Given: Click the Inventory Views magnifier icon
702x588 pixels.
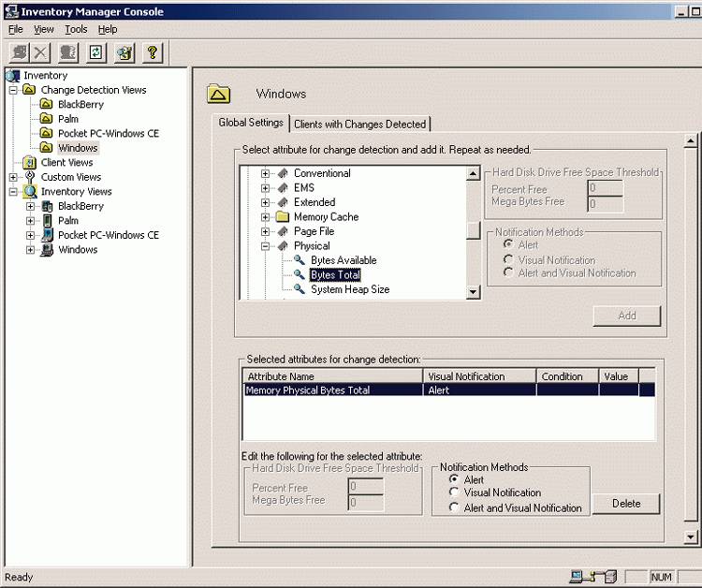Looking at the screenshot, I should point(29,192).
